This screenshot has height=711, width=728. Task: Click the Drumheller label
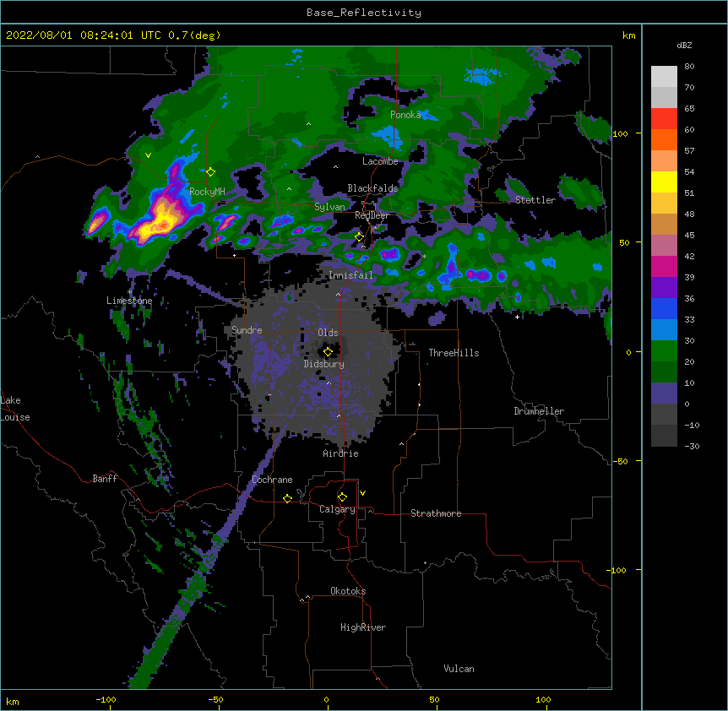[539, 411]
